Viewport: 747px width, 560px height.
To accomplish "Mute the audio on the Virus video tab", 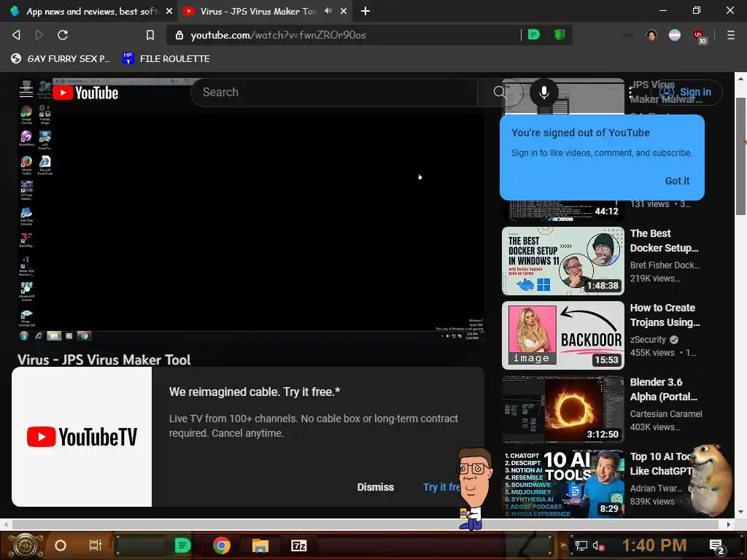I will [328, 10].
